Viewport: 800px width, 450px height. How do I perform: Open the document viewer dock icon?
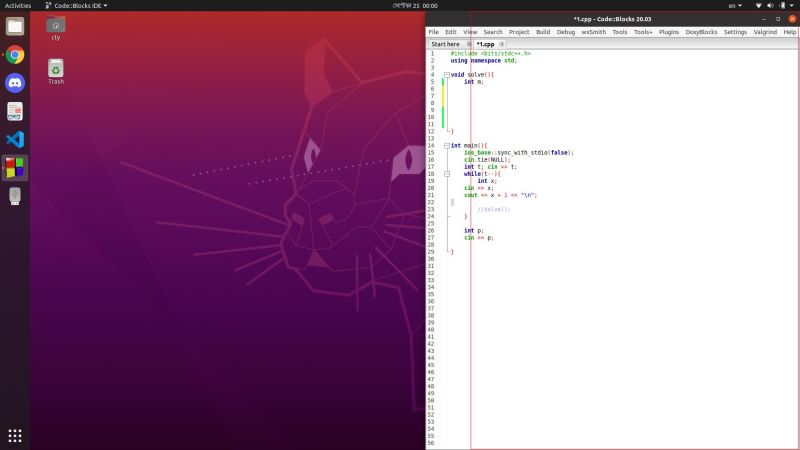click(15, 111)
